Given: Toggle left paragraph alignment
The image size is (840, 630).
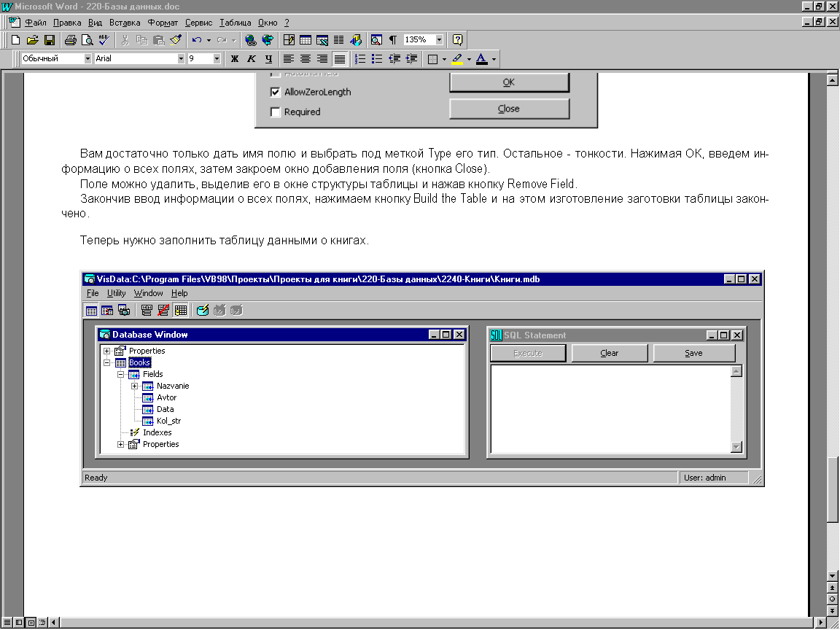Looking at the screenshot, I should pyautogui.click(x=288, y=59).
